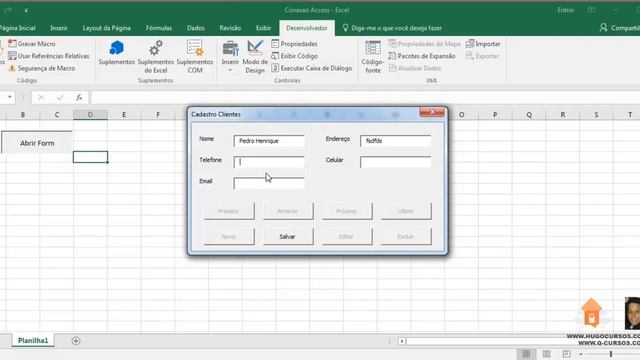Click the zoom slider handle
Viewport: 640px width, 360px height.
pos(611,354)
